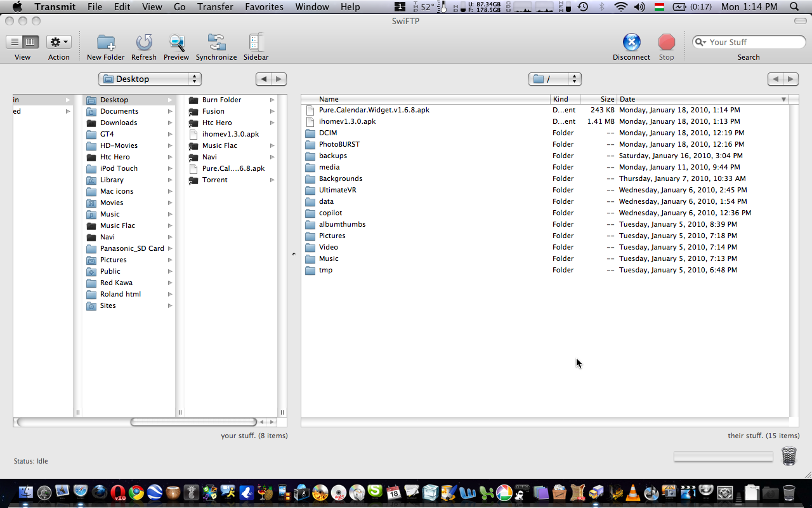Open the Action gear menu

(x=59, y=42)
